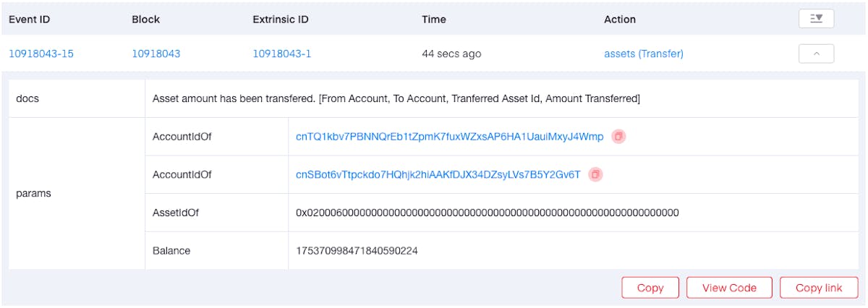This screenshot has width=868, height=308.
Task: Click the Balance amount value
Action: (357, 251)
